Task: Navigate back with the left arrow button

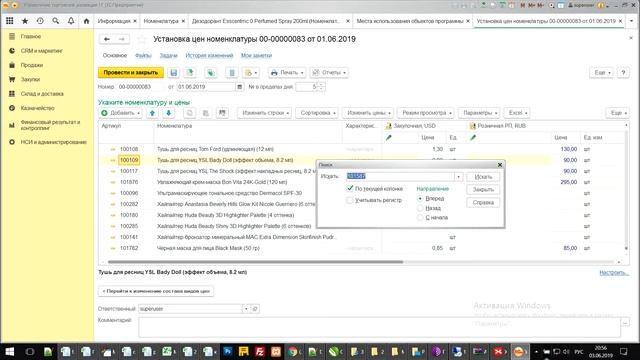Action: click(x=107, y=39)
